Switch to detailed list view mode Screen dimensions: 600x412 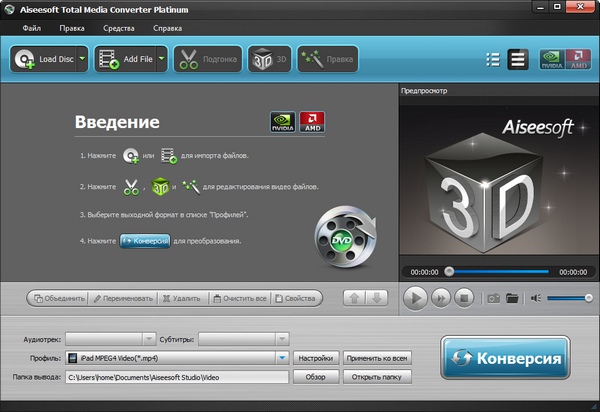pos(518,60)
